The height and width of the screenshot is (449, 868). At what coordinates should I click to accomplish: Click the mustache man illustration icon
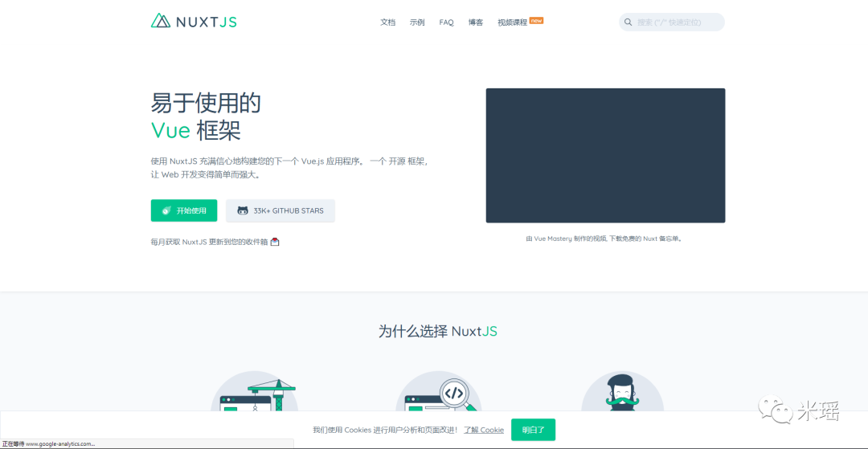point(622,391)
